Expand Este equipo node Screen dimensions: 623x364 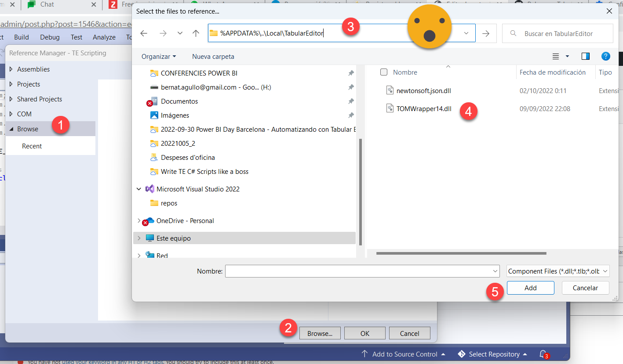pos(139,238)
